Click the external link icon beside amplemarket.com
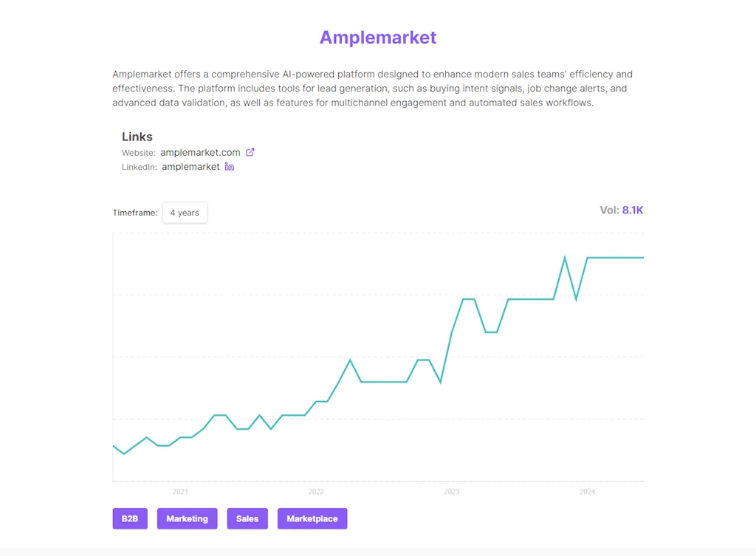Screen dimensions: 756x556 click(250, 152)
